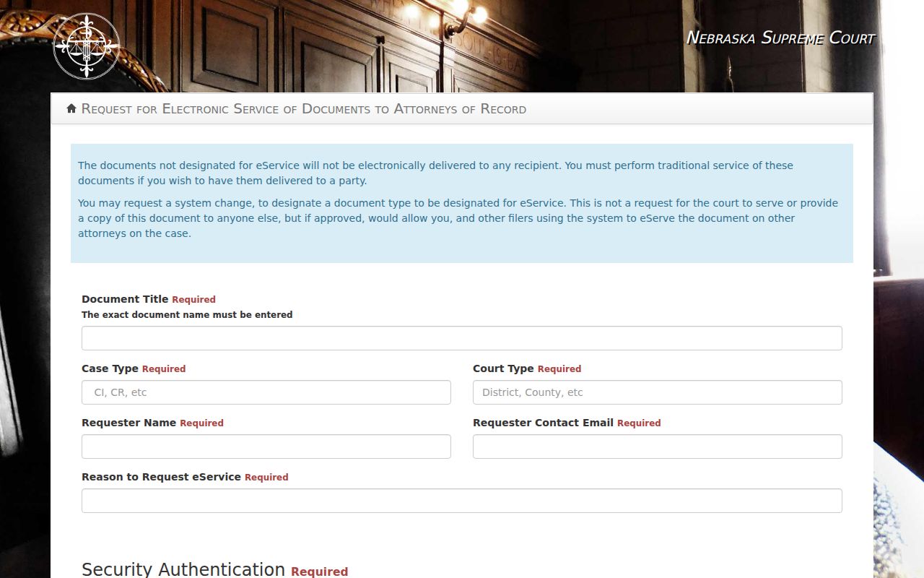Click the 'exact document name must be entered' note
The image size is (924, 578).
coord(187,315)
